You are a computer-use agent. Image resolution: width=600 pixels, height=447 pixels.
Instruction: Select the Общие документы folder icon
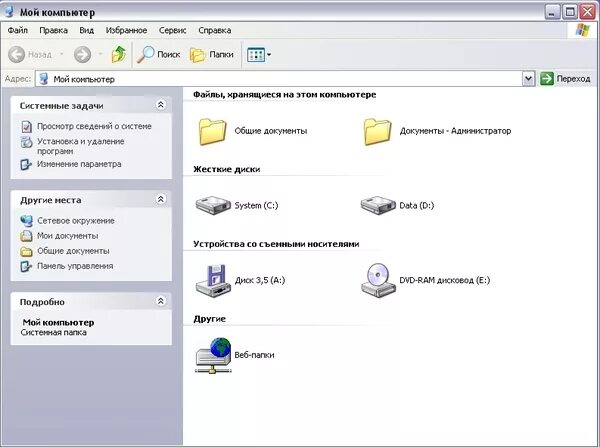(213, 131)
